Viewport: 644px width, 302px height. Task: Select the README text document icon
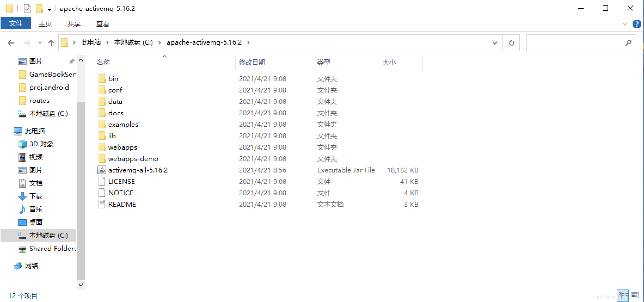point(102,204)
